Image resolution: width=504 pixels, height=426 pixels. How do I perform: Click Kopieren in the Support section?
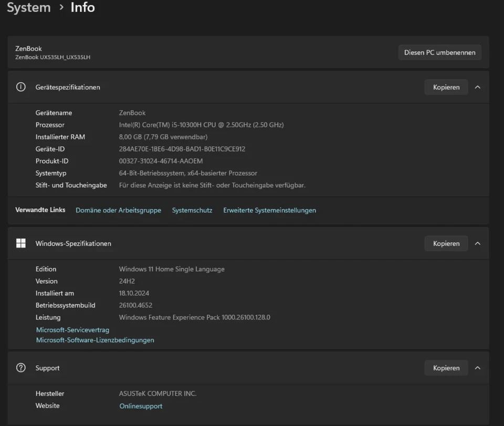(x=446, y=368)
